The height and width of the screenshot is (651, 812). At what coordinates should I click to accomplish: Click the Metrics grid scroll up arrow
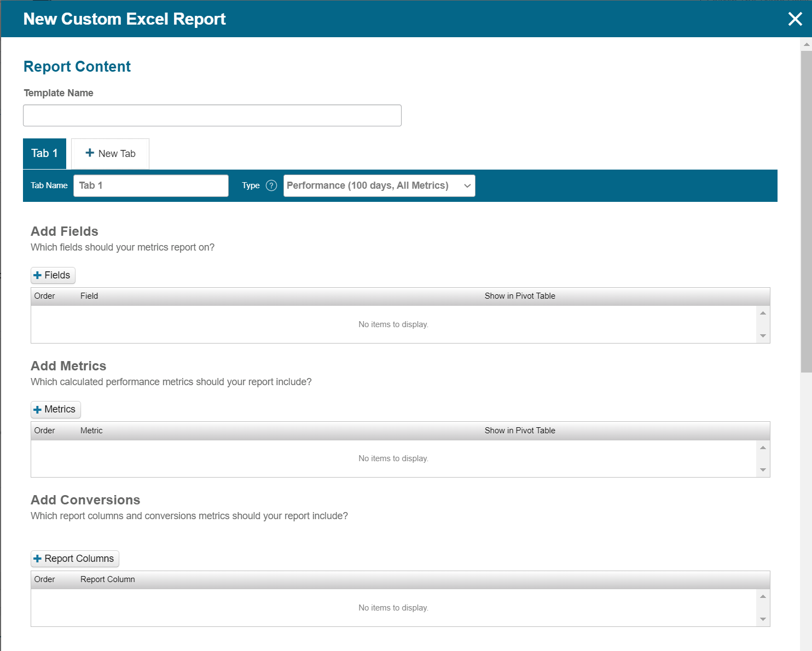tap(763, 447)
